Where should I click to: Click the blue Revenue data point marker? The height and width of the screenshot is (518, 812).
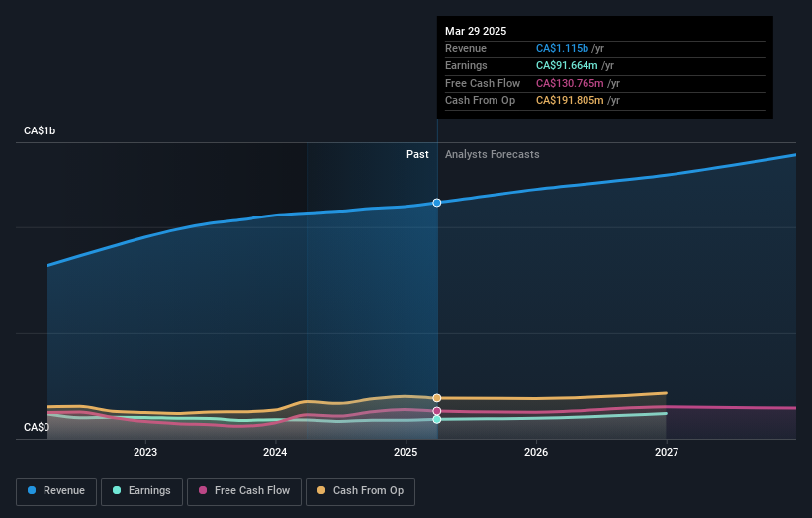[x=437, y=203]
